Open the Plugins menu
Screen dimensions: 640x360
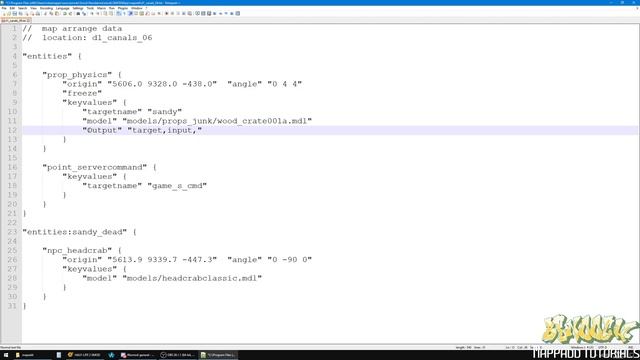tap(123, 8)
